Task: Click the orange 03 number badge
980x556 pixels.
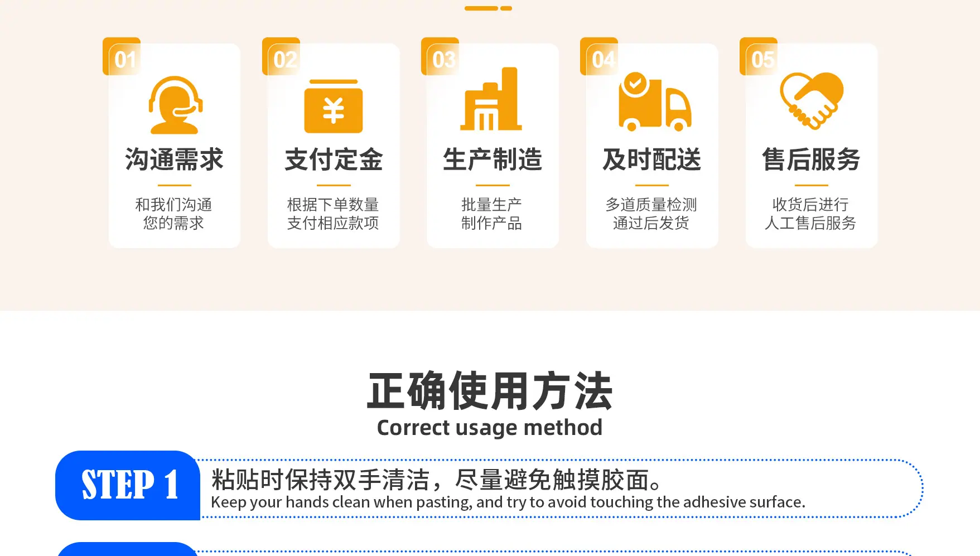Action: pyautogui.click(x=440, y=56)
